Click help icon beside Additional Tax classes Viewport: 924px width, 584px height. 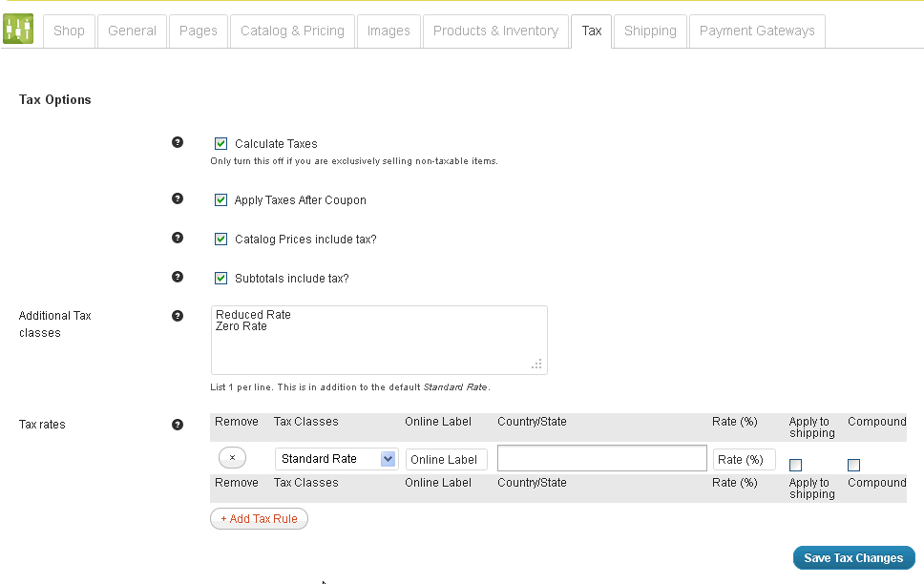178,316
